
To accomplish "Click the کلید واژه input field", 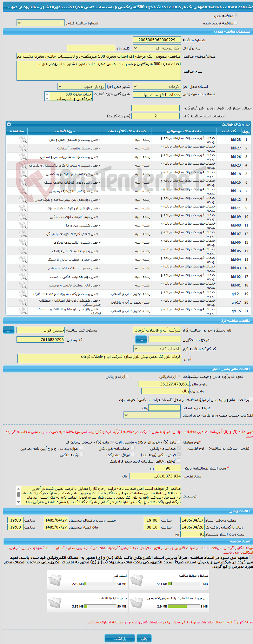I will point(91,48).
